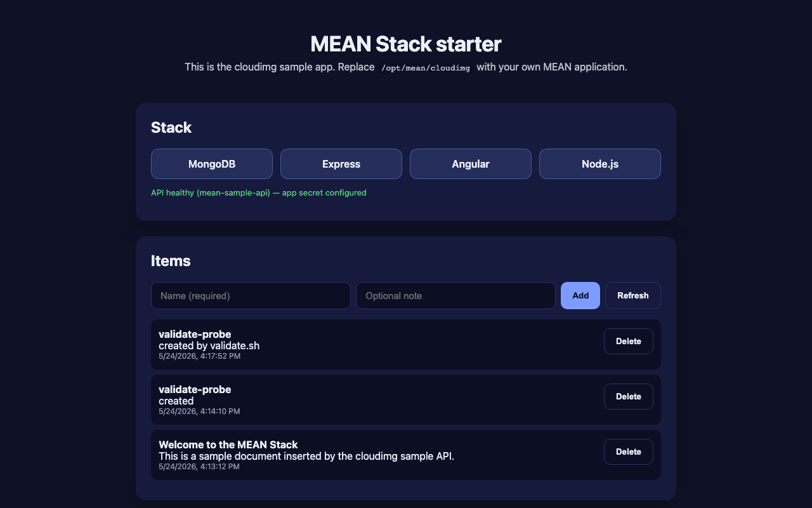Click into the Optional note field
The height and width of the screenshot is (508, 812).
[456, 295]
